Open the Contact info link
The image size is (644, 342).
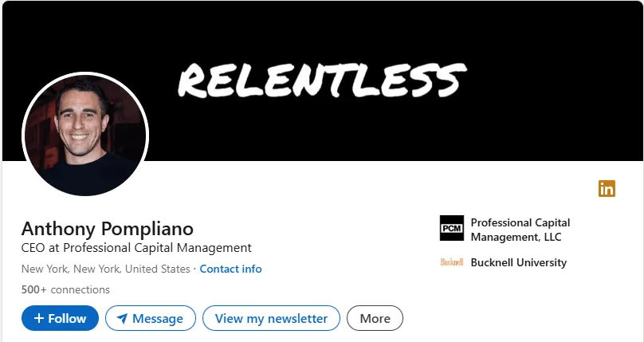click(x=230, y=269)
